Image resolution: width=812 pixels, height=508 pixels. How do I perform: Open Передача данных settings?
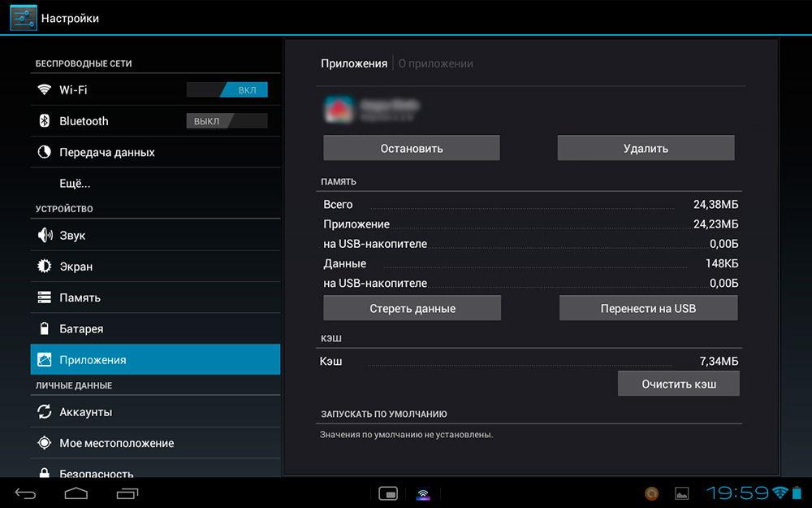pos(106,152)
